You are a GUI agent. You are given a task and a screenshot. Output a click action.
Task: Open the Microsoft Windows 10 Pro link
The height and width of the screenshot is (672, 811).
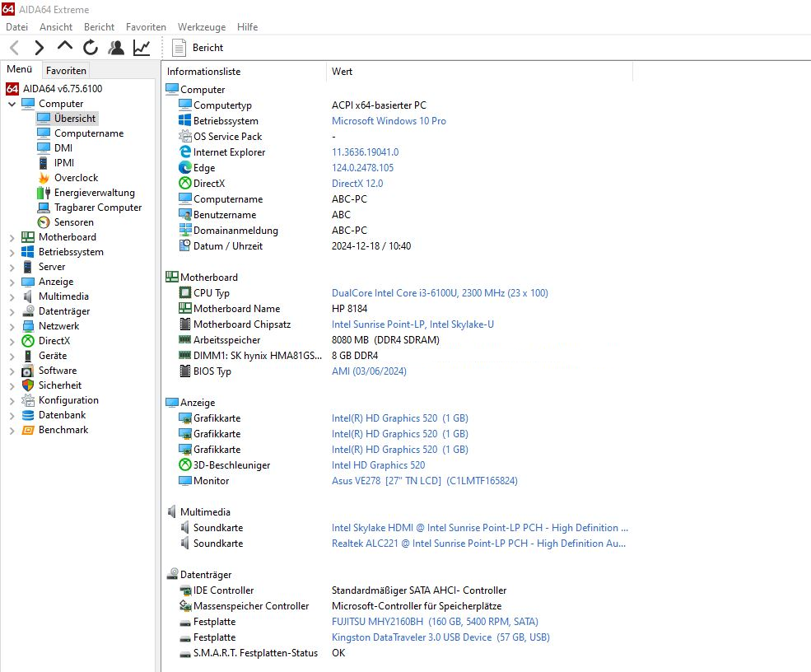tap(389, 121)
